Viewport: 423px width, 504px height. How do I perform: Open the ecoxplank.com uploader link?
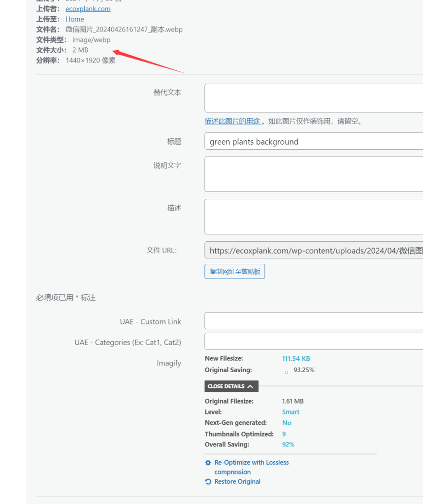click(x=88, y=9)
